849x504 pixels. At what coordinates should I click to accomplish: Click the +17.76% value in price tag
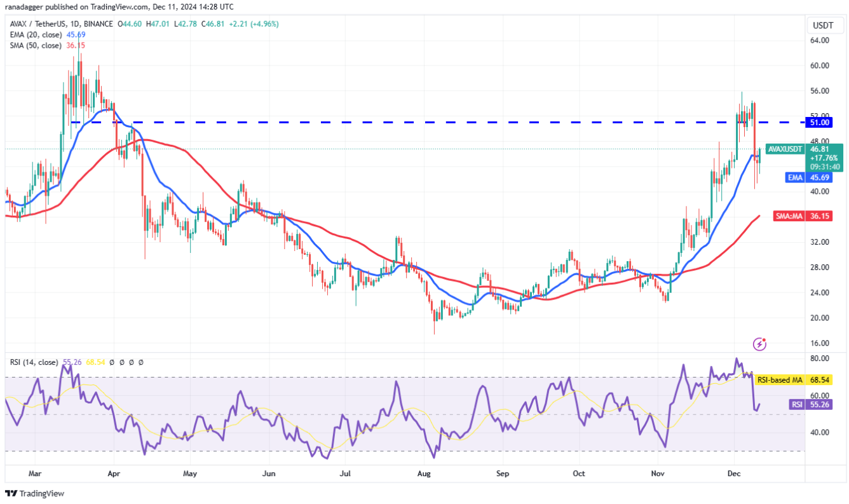point(824,158)
